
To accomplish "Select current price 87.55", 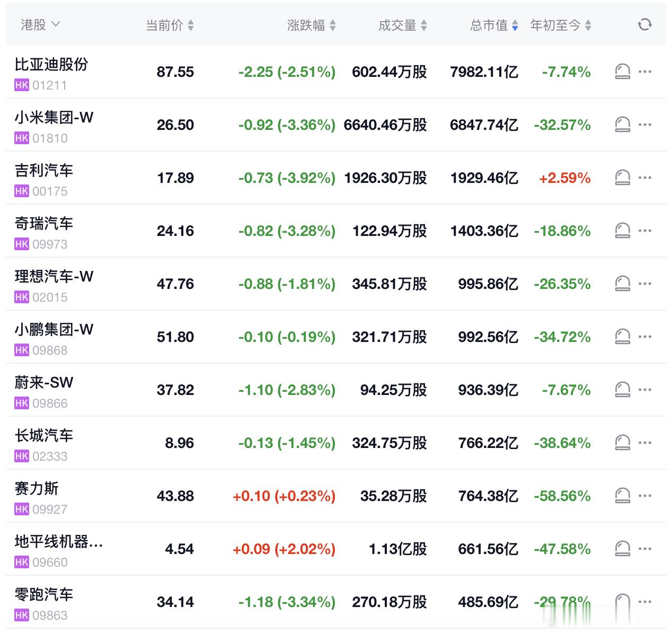I will pos(175,72).
